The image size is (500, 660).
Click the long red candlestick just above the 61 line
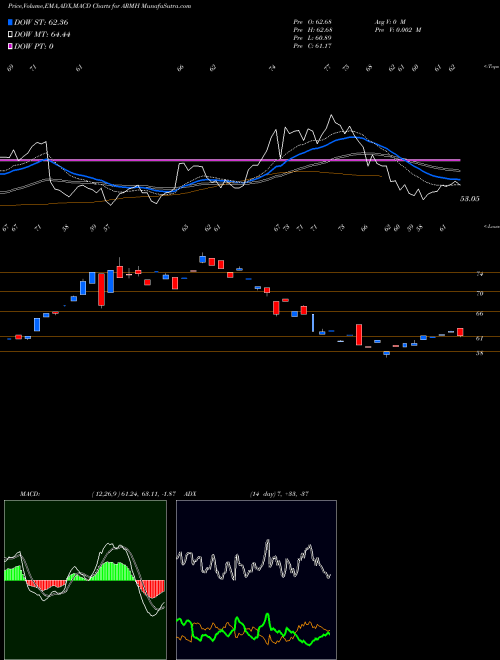point(359,334)
